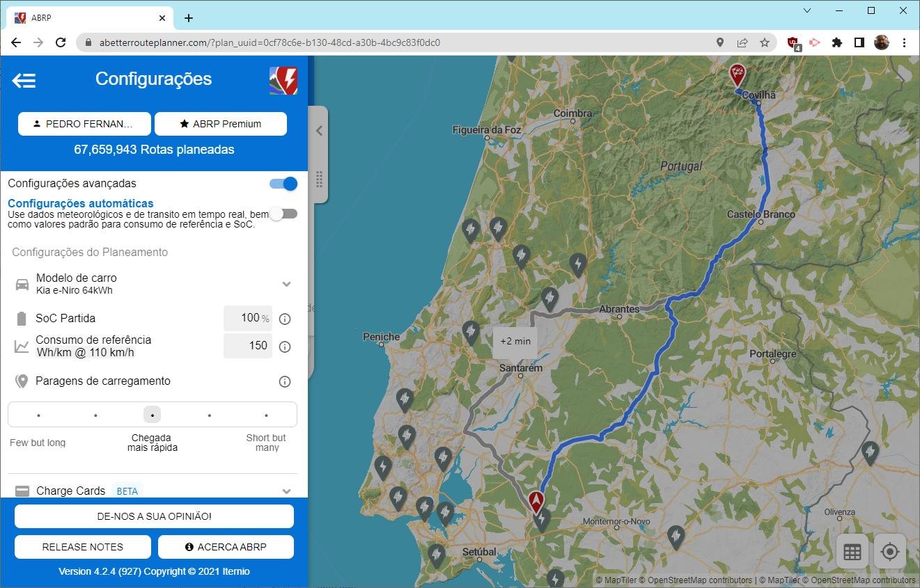This screenshot has width=920, height=588.
Task: Click the back arrow menu icon
Action: click(24, 81)
